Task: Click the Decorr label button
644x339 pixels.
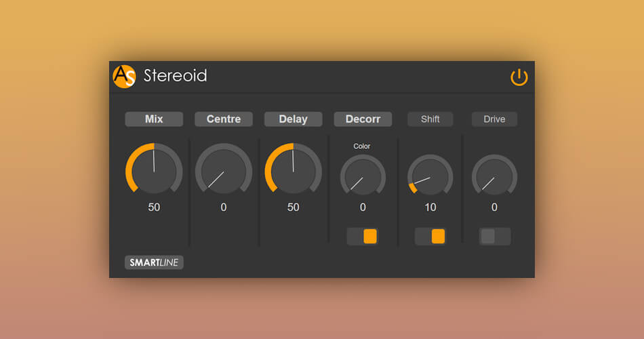Action: (x=363, y=119)
